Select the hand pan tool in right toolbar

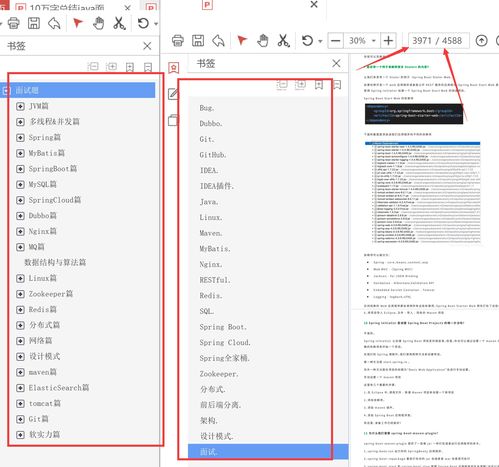pos(263,41)
